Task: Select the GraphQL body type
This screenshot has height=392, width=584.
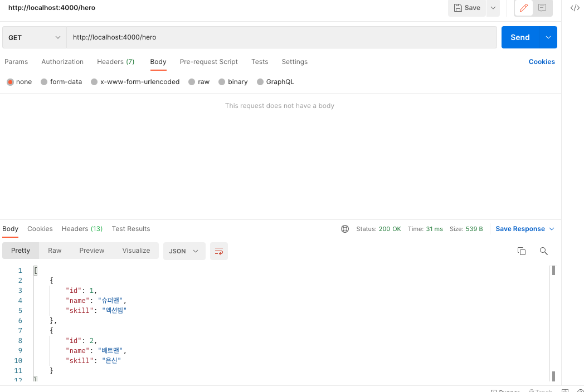Action: [x=276, y=82]
